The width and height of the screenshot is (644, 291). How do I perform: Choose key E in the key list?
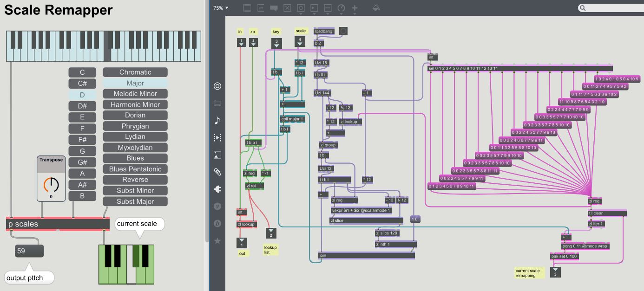click(82, 117)
